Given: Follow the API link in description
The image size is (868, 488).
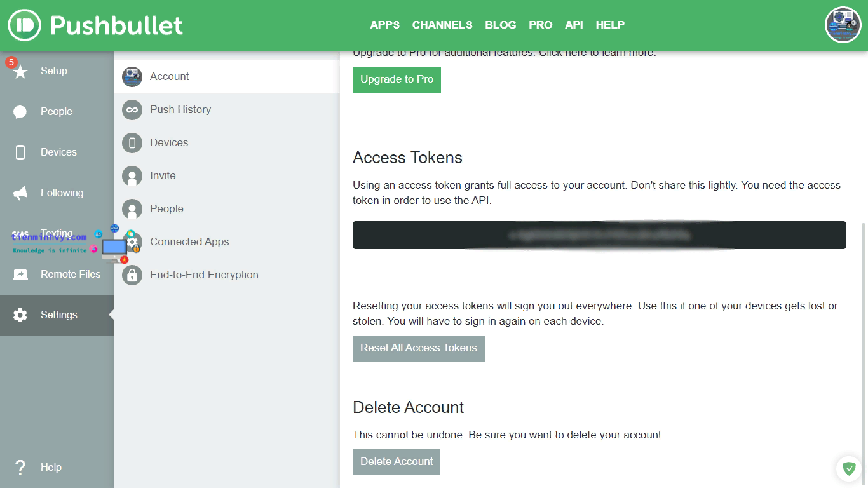Looking at the screenshot, I should (x=480, y=201).
